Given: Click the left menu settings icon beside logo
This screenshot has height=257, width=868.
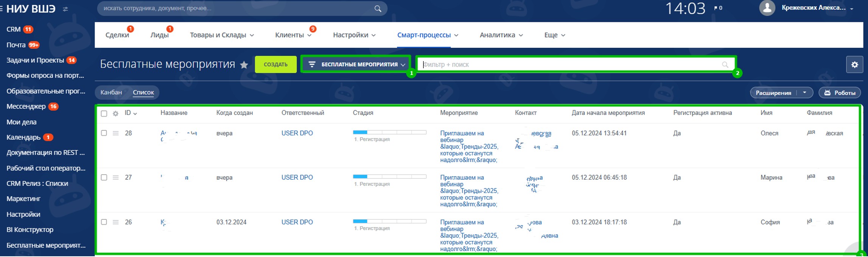Looking at the screenshot, I should [x=65, y=9].
